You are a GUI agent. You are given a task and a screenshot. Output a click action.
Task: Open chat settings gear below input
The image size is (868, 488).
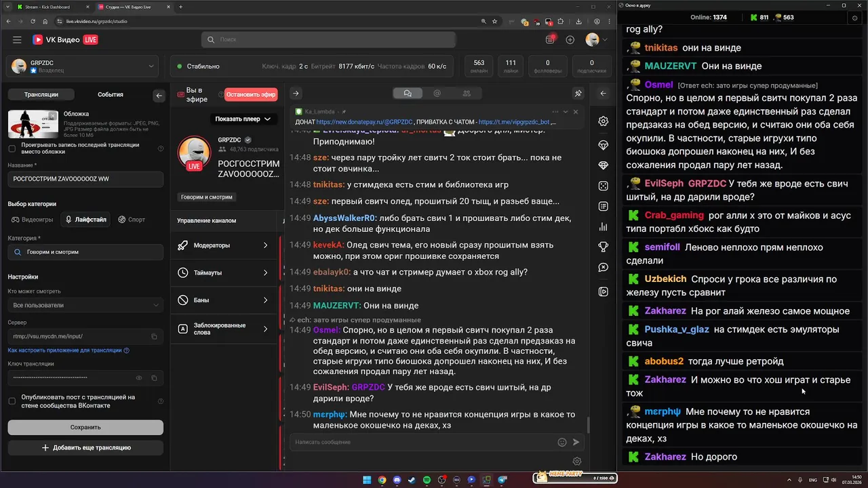(577, 462)
